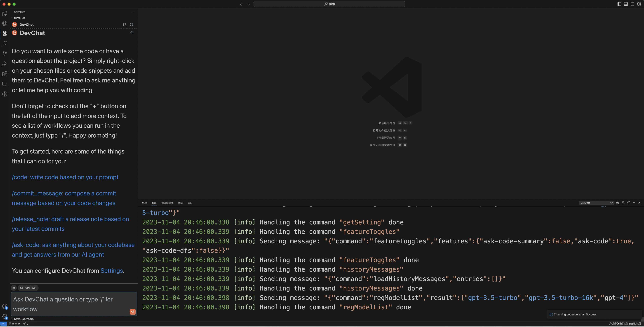Open the Extensions view
644x327 pixels.
(5, 74)
